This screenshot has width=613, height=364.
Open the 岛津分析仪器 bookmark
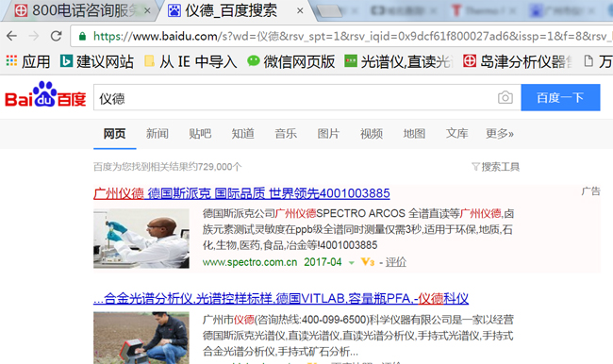pos(518,61)
